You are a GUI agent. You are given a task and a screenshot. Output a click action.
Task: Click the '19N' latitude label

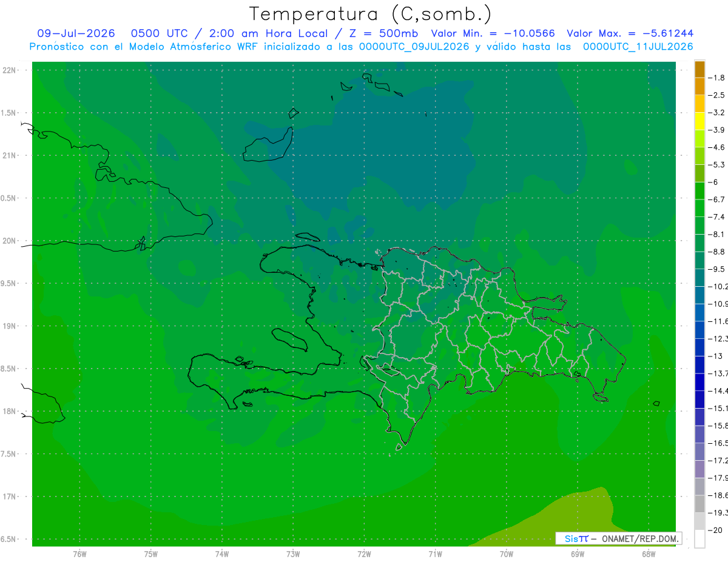pos(8,326)
